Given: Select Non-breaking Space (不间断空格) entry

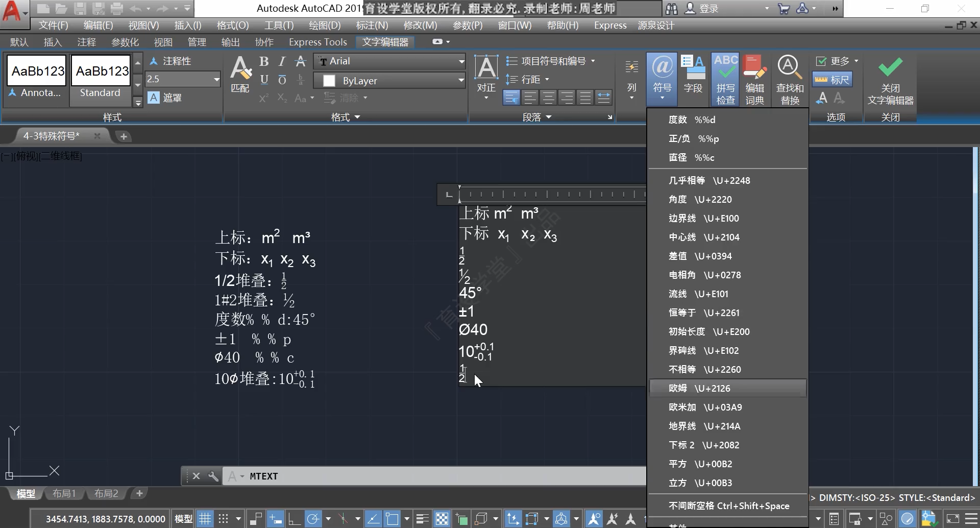Looking at the screenshot, I should click(728, 506).
